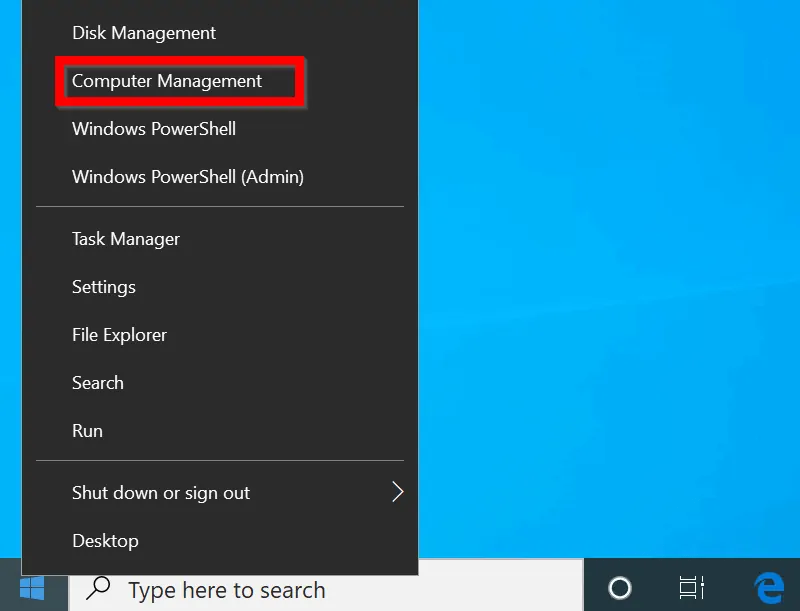
Task: Click the search magnifier icon in the taskbar
Action: [x=100, y=588]
